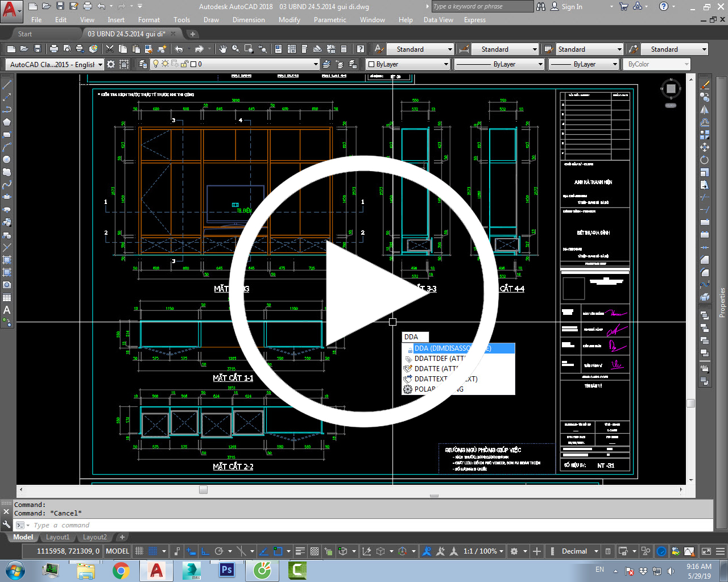
Task: Open the Dimension menu
Action: (x=249, y=20)
